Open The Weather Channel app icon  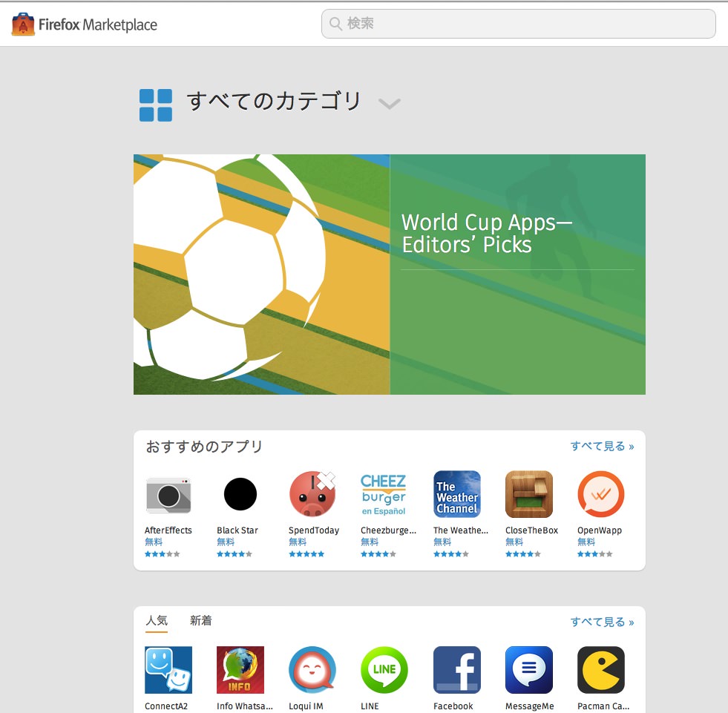(x=457, y=494)
